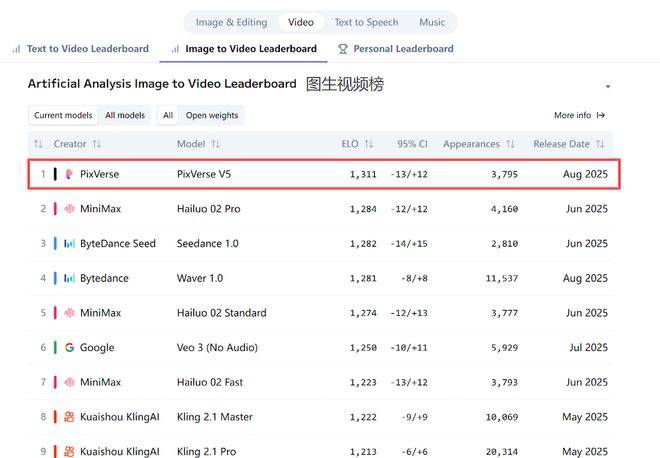Image resolution: width=660 pixels, height=458 pixels.
Task: Click the Bytedance logo next to Waver 1.0
Action: [69, 278]
